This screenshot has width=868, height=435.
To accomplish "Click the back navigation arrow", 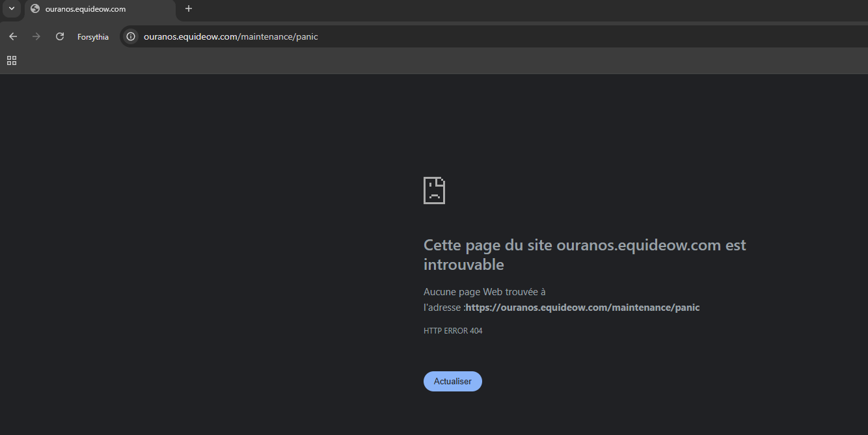I will point(13,36).
